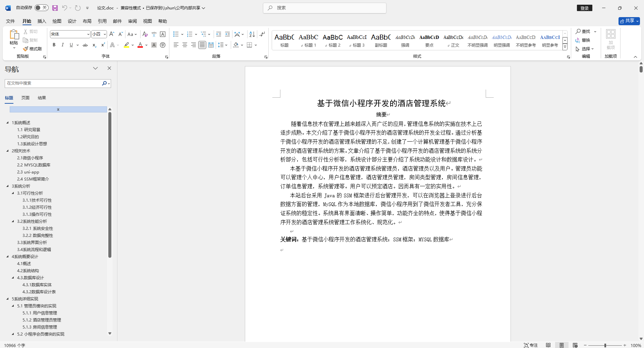The width and height of the screenshot is (644, 348).
Task: Decrease paragraph indent
Action: (219, 34)
